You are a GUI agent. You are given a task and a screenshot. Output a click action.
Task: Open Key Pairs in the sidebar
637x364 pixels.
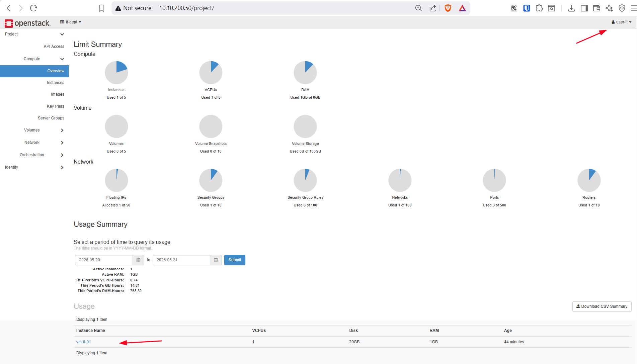click(x=55, y=106)
